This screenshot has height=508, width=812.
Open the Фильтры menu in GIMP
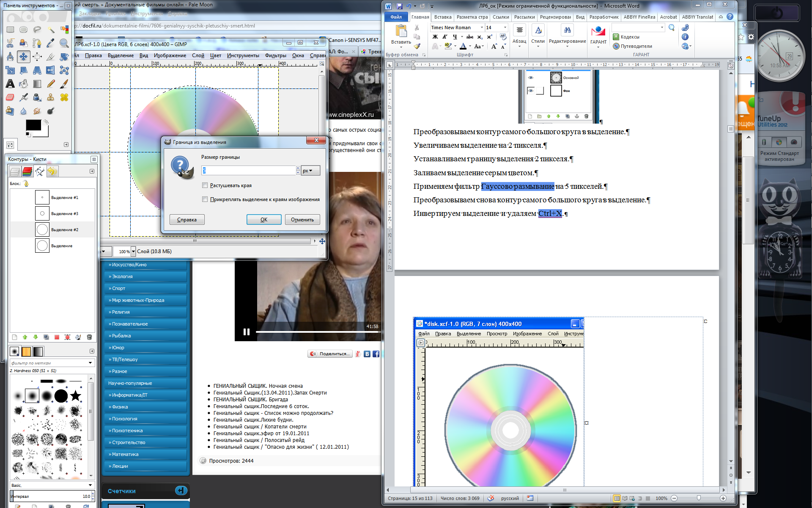[276, 55]
